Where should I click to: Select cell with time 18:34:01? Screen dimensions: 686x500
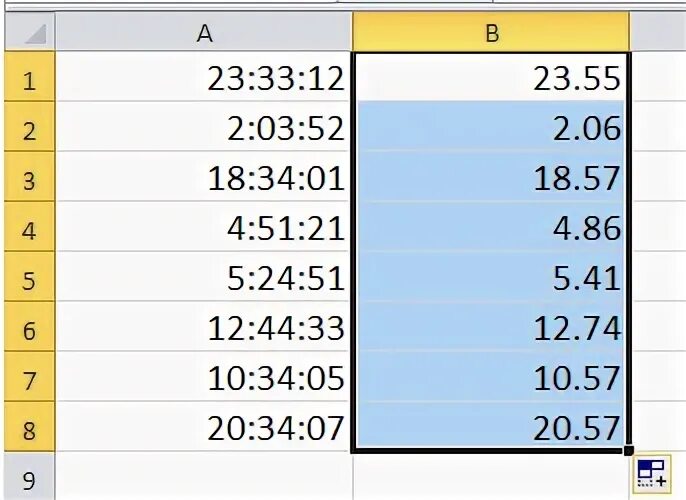tap(204, 176)
